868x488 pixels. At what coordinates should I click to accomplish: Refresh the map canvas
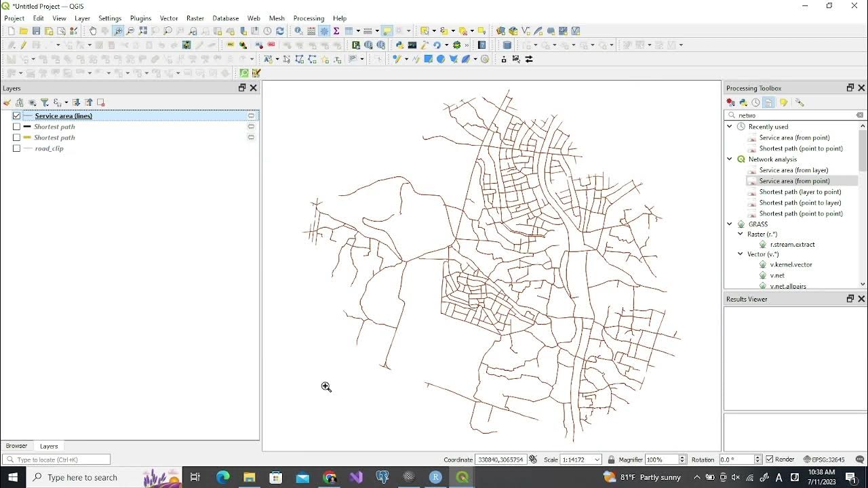pyautogui.click(x=280, y=31)
